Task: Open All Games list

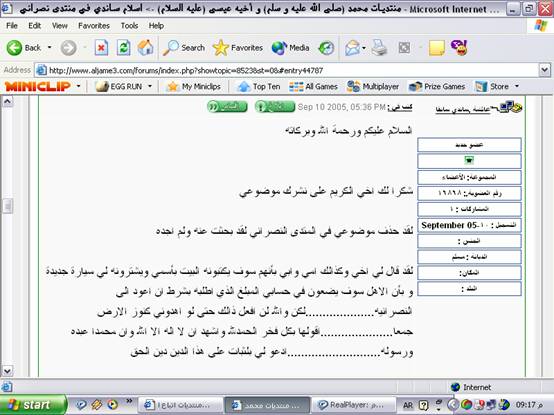Action: (x=313, y=87)
